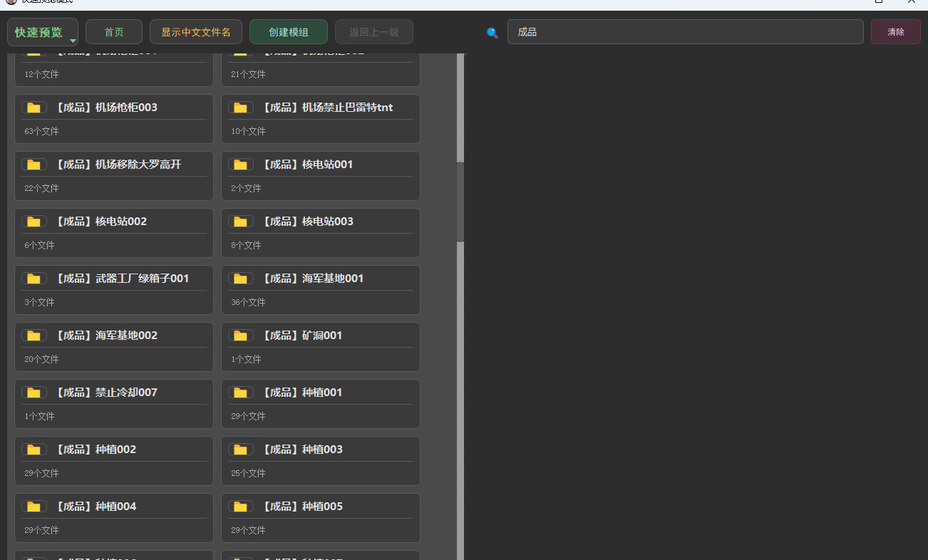
Task: Select the 【成品】种植002 folder entry
Action: (x=114, y=461)
